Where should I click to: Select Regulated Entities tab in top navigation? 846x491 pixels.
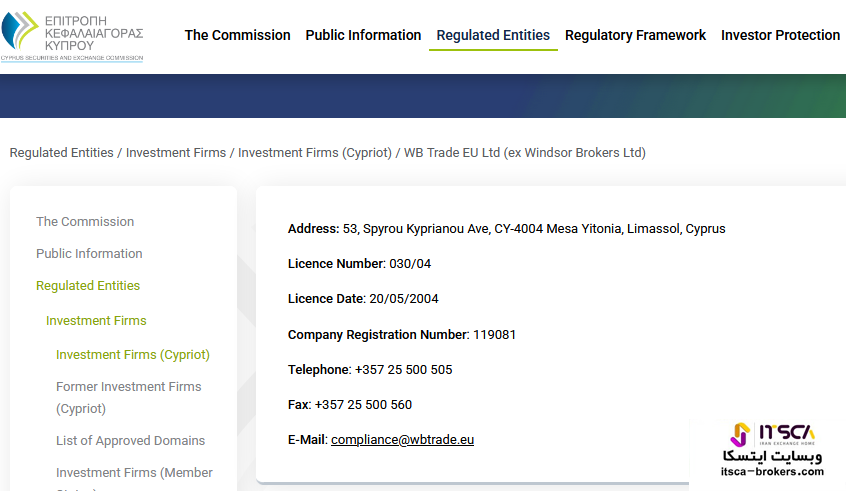[x=493, y=35]
